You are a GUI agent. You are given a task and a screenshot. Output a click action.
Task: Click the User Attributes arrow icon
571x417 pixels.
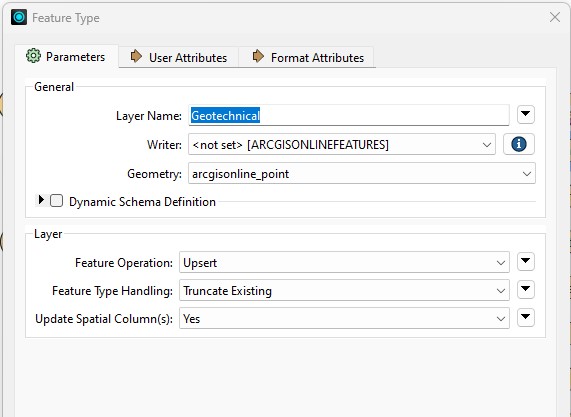pos(136,56)
